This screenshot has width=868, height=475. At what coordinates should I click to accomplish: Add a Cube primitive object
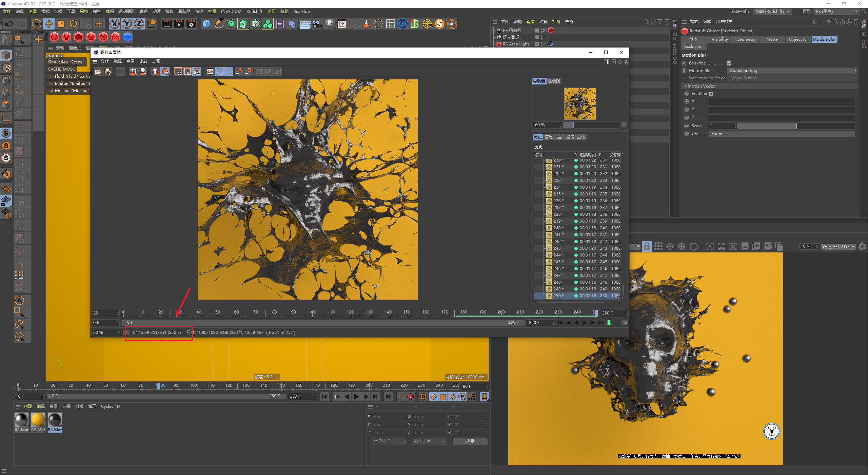point(206,24)
